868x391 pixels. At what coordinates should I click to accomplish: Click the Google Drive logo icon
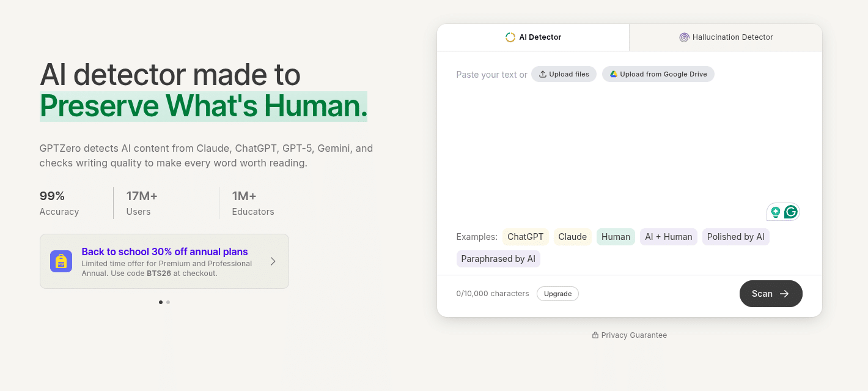(613, 74)
